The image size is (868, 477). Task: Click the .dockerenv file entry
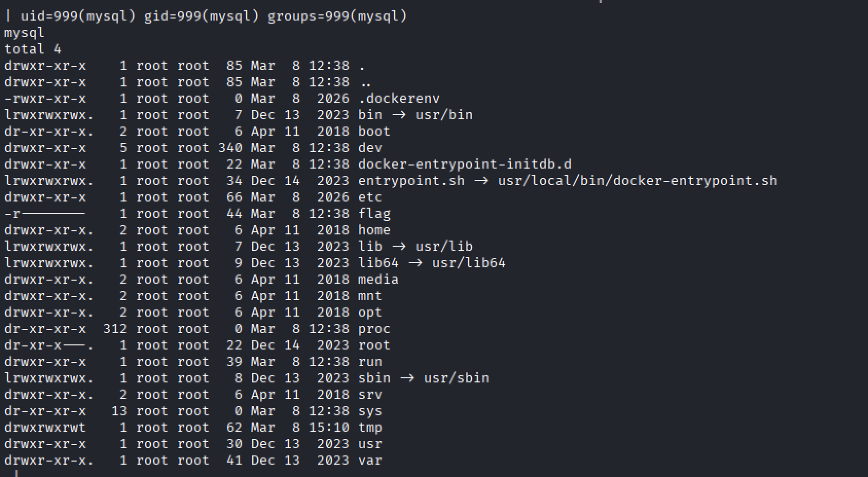399,98
